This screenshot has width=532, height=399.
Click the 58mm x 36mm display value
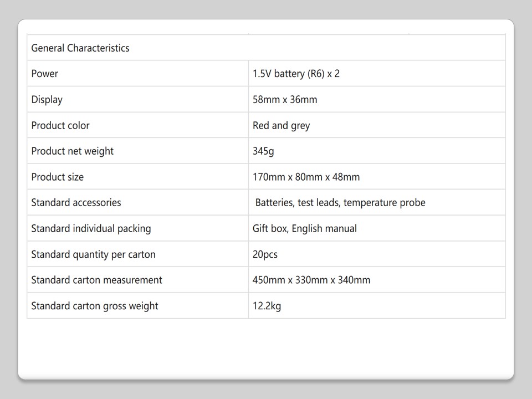[285, 100]
